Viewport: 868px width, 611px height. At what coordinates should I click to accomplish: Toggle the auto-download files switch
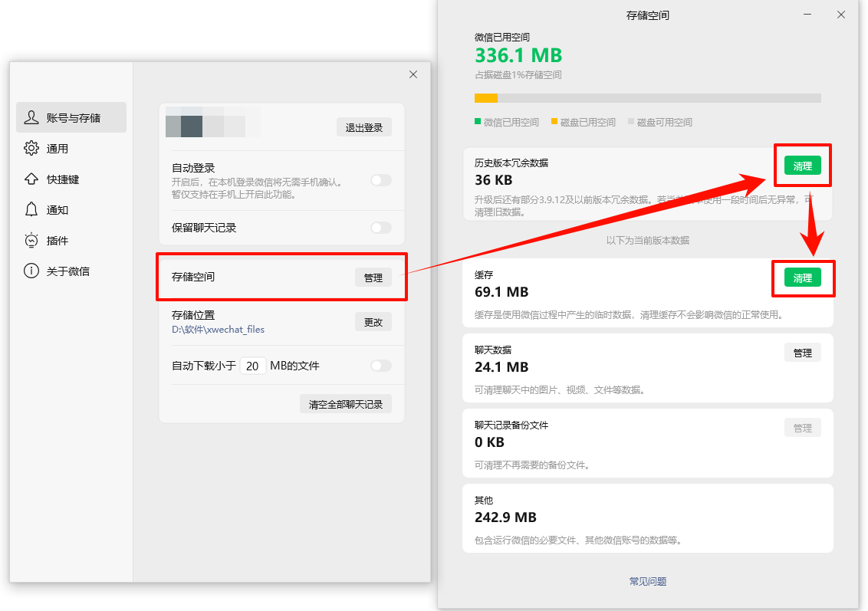(x=381, y=365)
